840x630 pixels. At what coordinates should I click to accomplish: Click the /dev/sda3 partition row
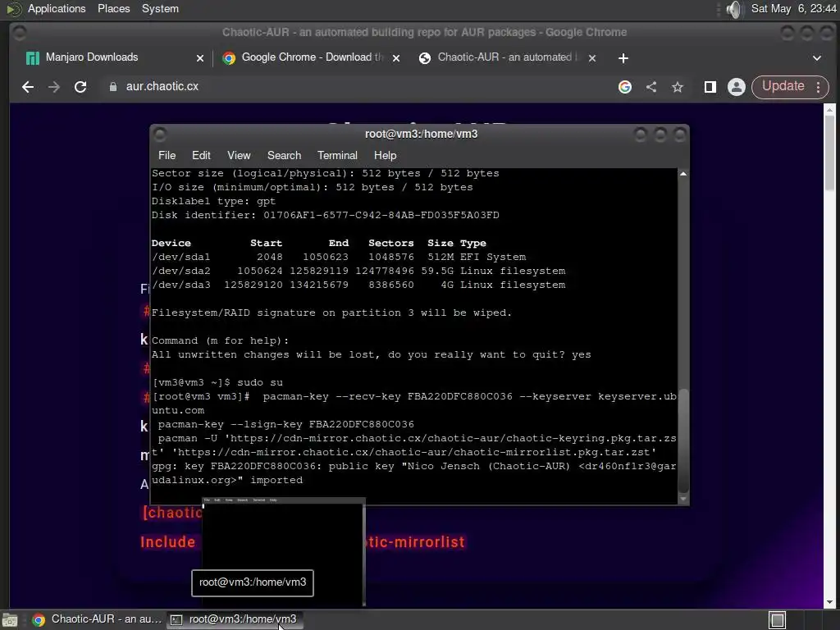(x=358, y=285)
